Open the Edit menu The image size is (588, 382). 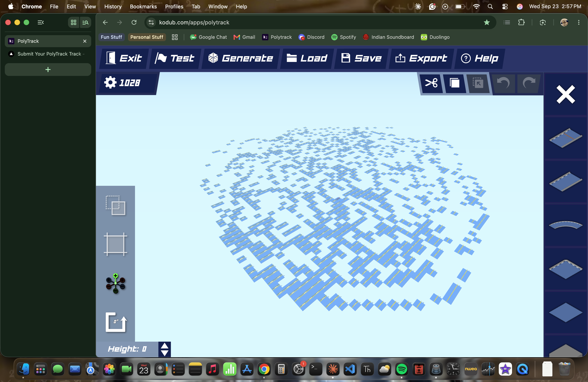pos(71,6)
